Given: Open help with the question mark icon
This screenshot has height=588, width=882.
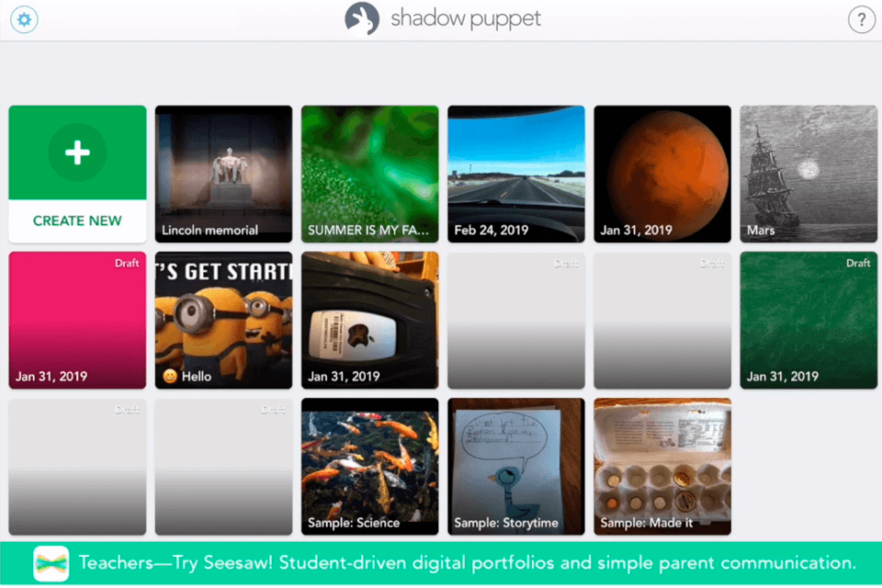Looking at the screenshot, I should (861, 20).
